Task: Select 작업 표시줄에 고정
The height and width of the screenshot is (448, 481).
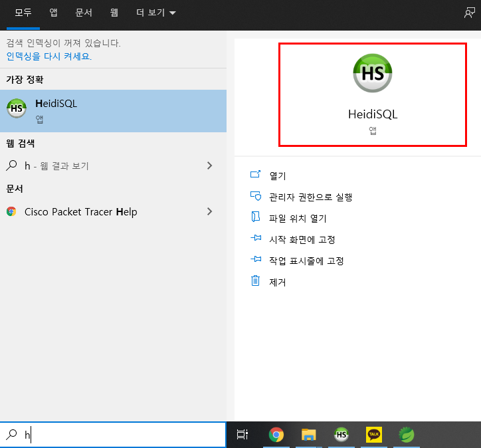Action: pyautogui.click(x=306, y=261)
